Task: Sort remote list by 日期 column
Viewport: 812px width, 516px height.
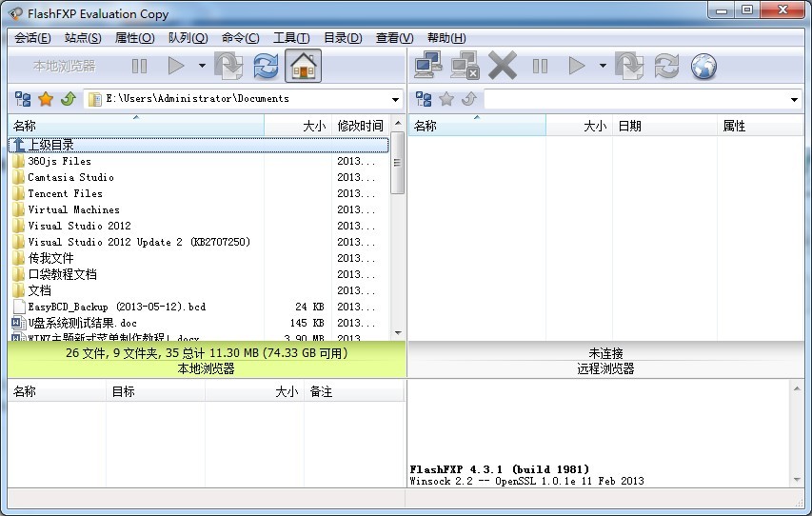Action: (x=665, y=126)
